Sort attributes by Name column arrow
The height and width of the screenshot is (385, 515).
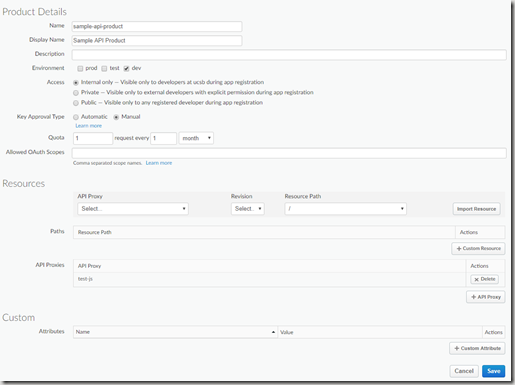(x=273, y=332)
